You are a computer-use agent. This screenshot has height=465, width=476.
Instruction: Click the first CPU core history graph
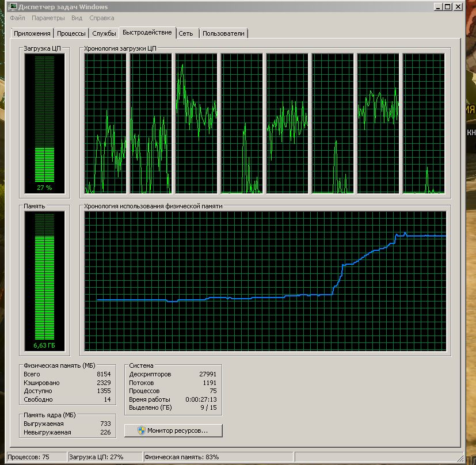105,124
